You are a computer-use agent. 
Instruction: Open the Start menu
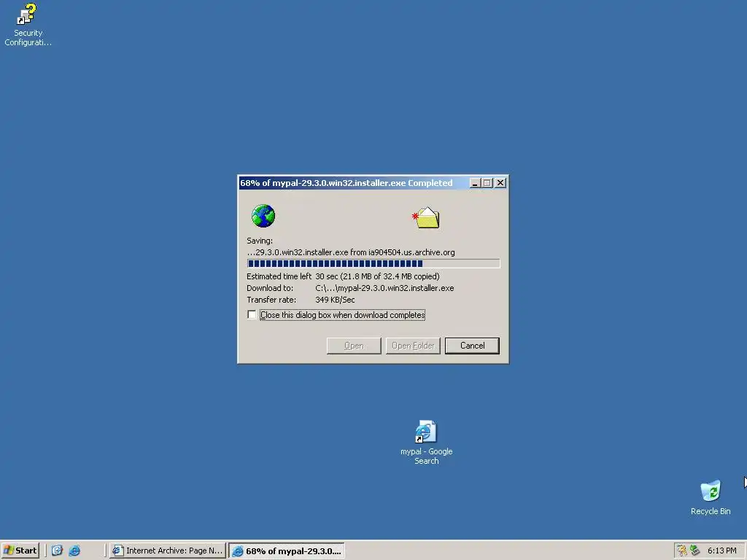pyautogui.click(x=20, y=551)
